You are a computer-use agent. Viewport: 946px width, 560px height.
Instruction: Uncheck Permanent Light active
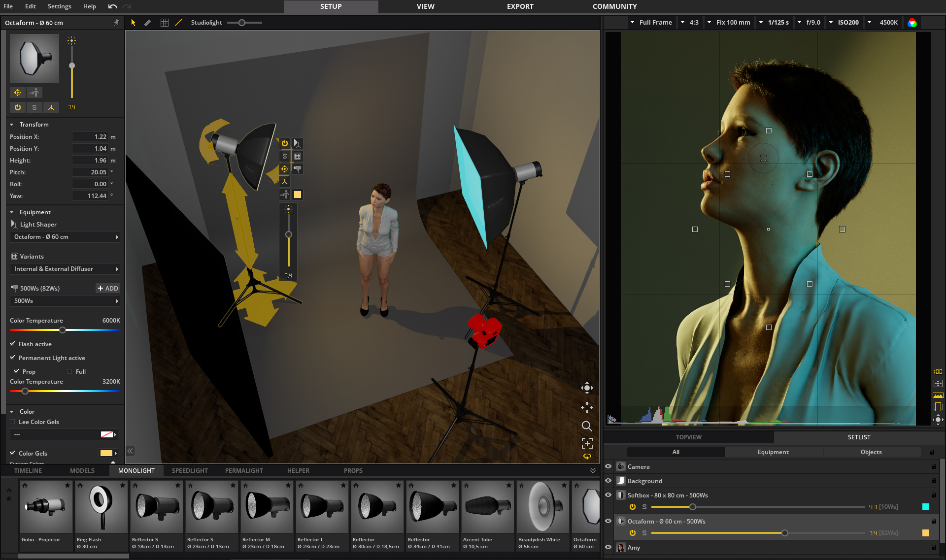tap(13, 358)
